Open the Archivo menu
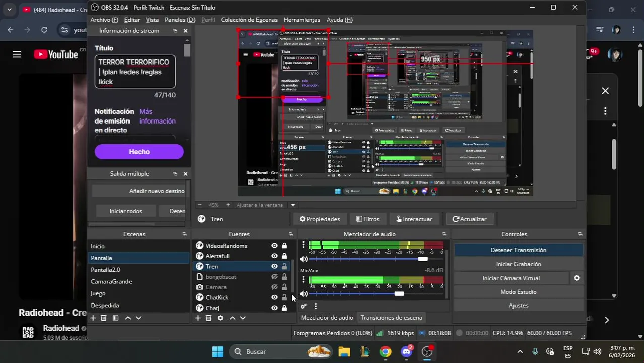The image size is (644, 363). click(104, 20)
